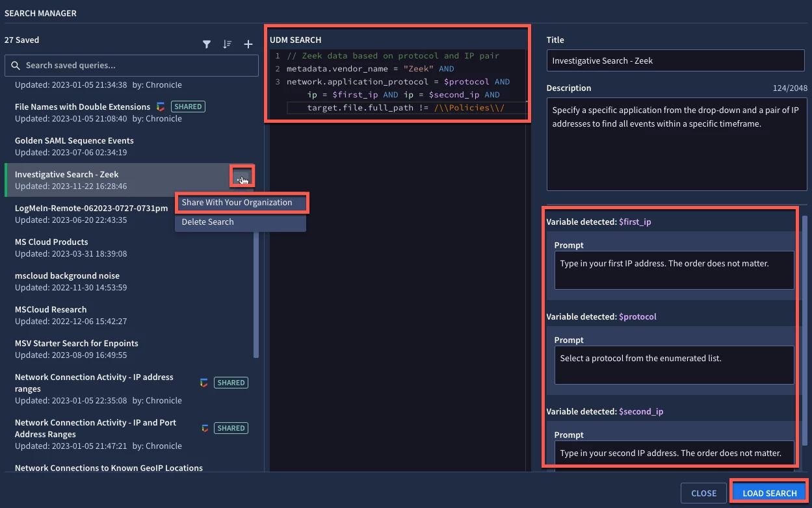The width and height of the screenshot is (812, 508).
Task: Select the Investigative Search - Zeek saved search
Action: (67, 174)
